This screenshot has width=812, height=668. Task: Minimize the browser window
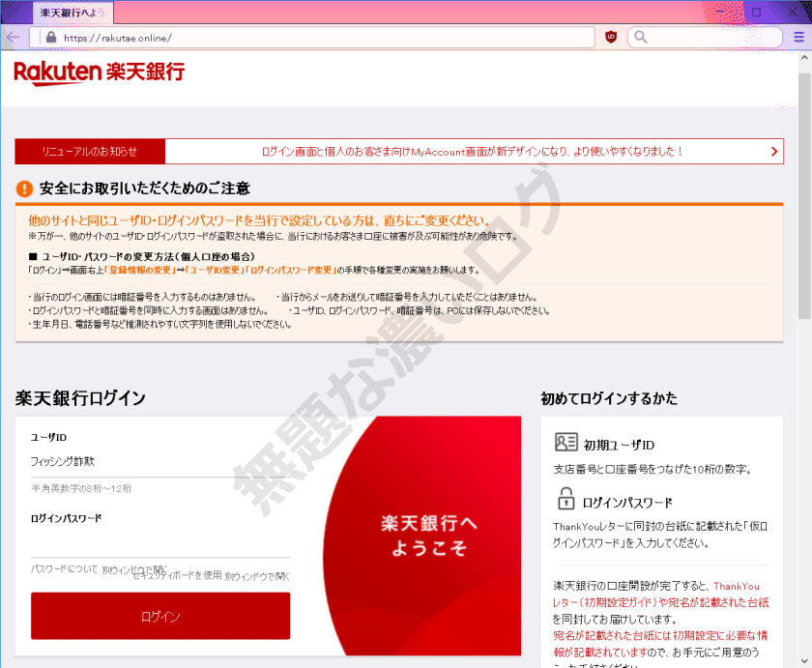722,12
